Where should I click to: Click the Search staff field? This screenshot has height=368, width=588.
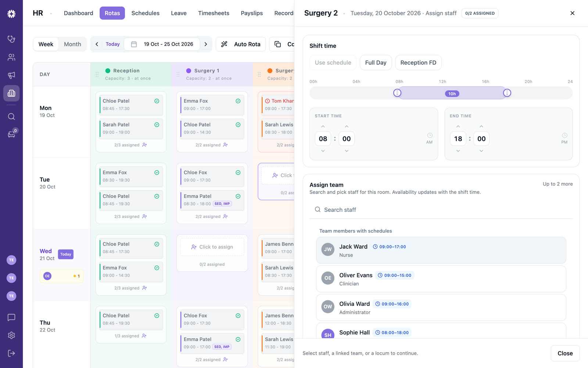point(441,210)
